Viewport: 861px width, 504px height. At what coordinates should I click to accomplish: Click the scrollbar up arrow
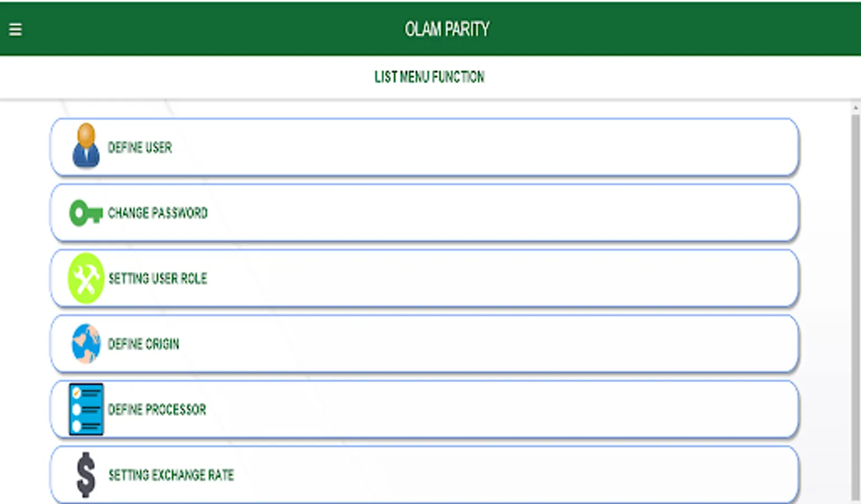(x=855, y=107)
